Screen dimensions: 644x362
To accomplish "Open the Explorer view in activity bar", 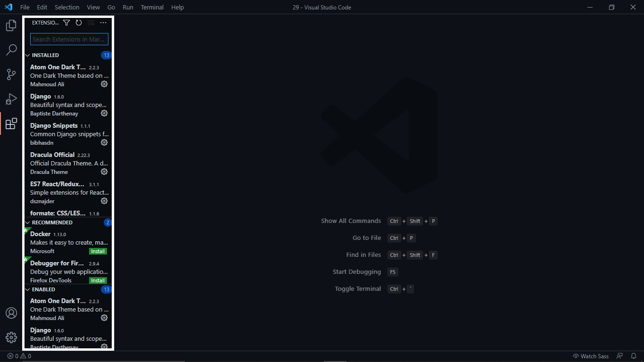I will pos(11,25).
